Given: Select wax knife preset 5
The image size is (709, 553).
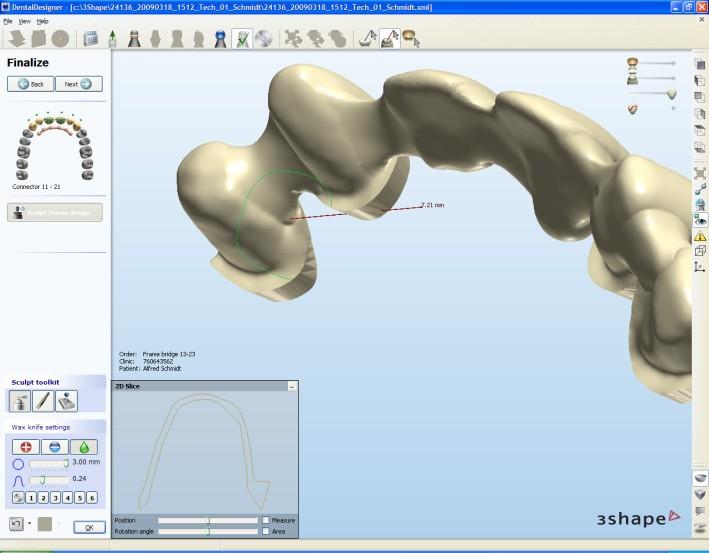Looking at the screenshot, I should (x=80, y=498).
